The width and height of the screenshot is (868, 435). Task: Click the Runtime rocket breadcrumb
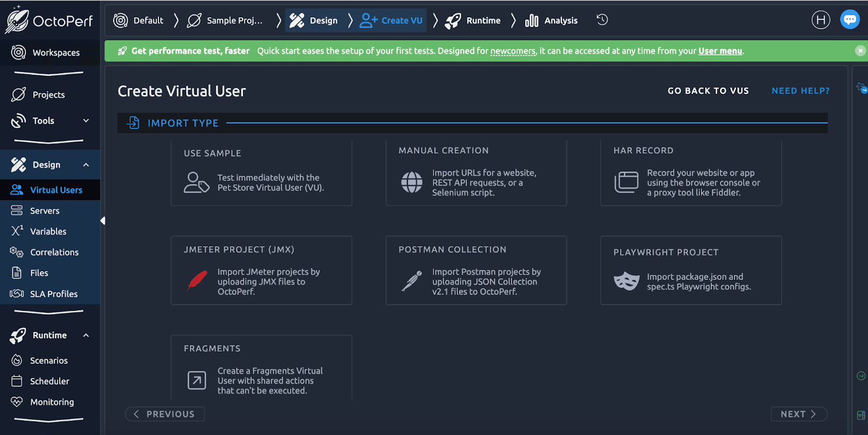pos(473,21)
